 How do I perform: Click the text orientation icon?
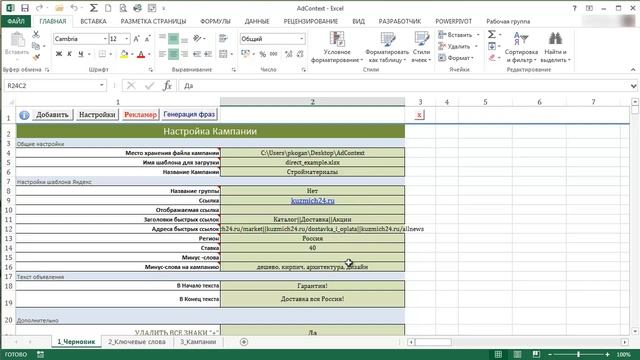(x=198, y=39)
